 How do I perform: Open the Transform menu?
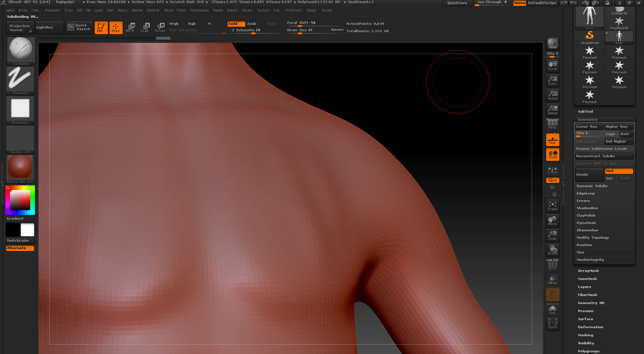point(293,10)
